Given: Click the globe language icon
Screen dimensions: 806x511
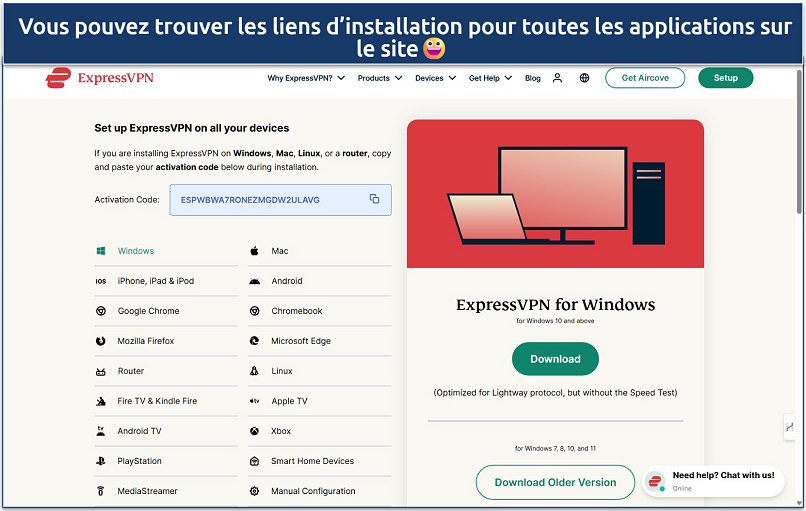Looking at the screenshot, I should point(584,78).
